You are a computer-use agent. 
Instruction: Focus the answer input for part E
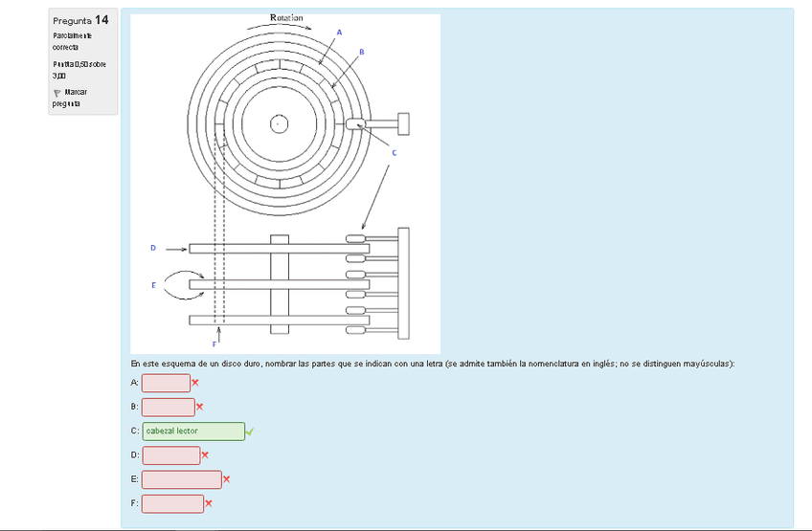click(182, 479)
